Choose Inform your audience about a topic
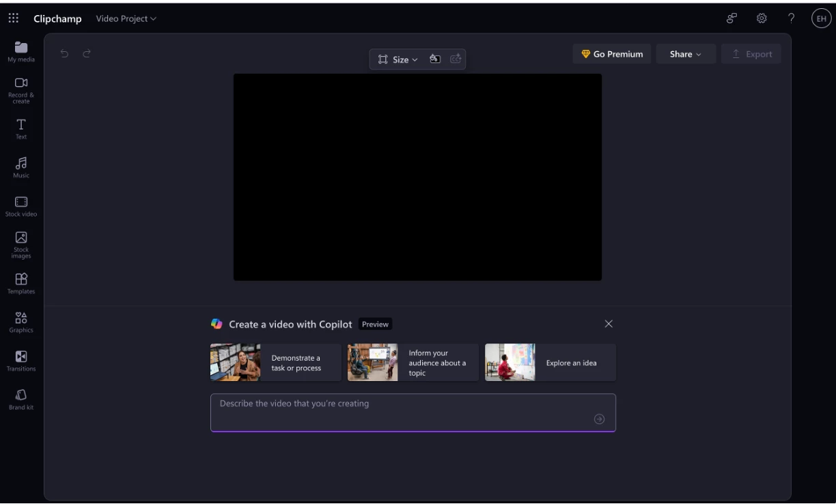The height and width of the screenshot is (504, 836). 413,363
